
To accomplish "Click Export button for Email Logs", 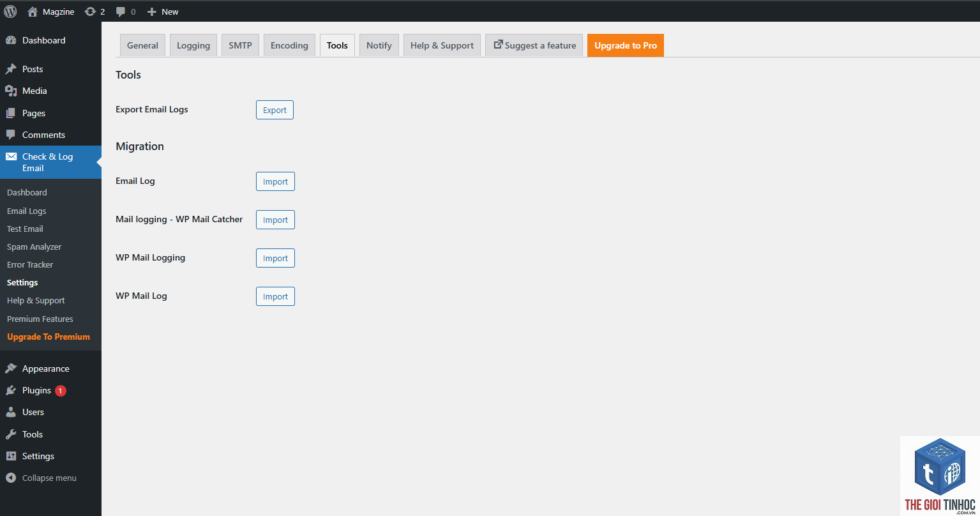I will [x=275, y=110].
